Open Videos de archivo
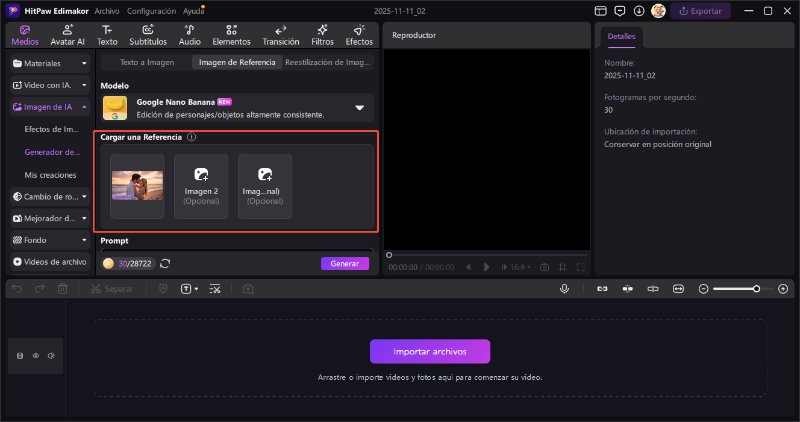 (x=50, y=262)
